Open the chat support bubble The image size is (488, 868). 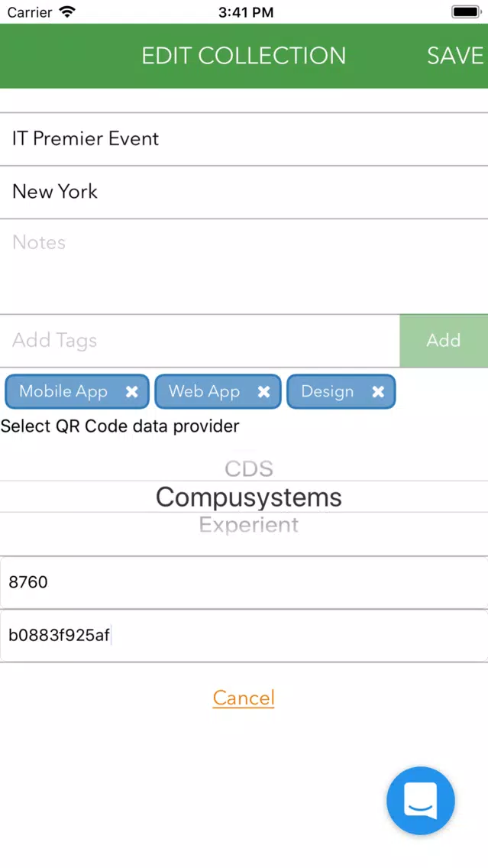coord(421,801)
